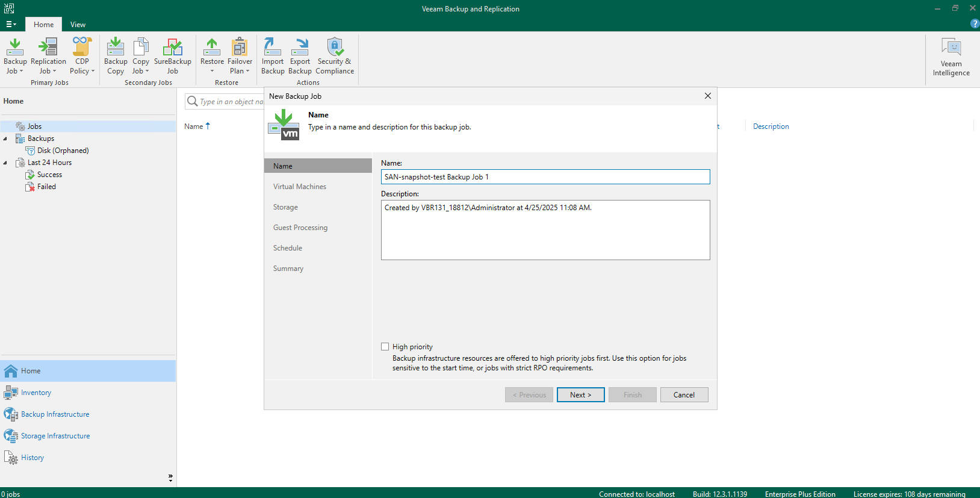980x498 pixels.
Task: Select the Name wizard step
Action: (x=318, y=166)
